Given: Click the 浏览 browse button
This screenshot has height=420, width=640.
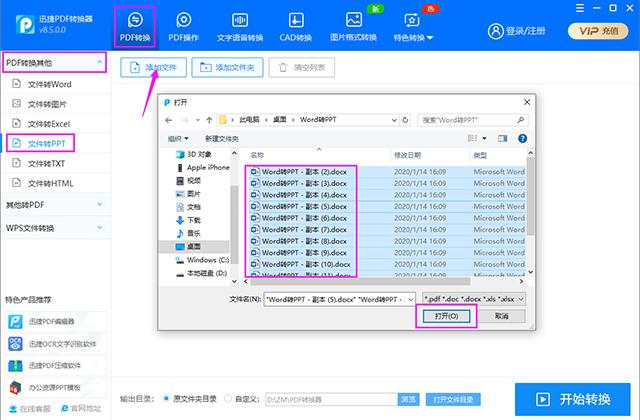Looking at the screenshot, I should point(408,399).
